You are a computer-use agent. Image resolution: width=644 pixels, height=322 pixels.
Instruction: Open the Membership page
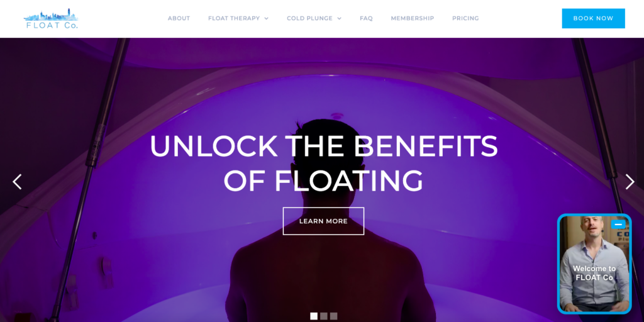[413, 18]
